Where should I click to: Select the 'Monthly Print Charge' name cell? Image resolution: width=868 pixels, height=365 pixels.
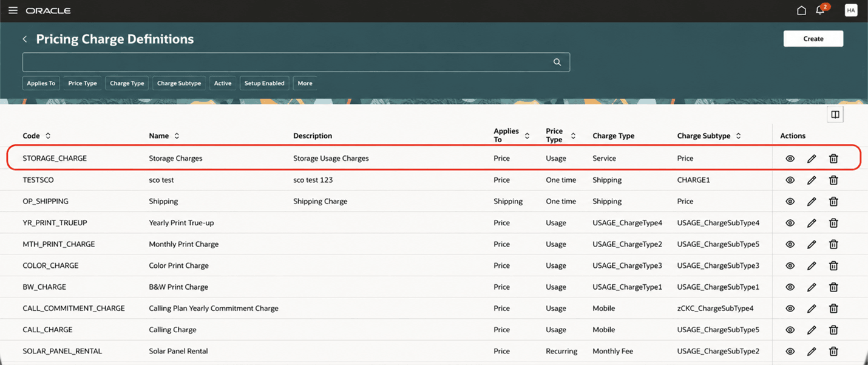[x=184, y=244]
